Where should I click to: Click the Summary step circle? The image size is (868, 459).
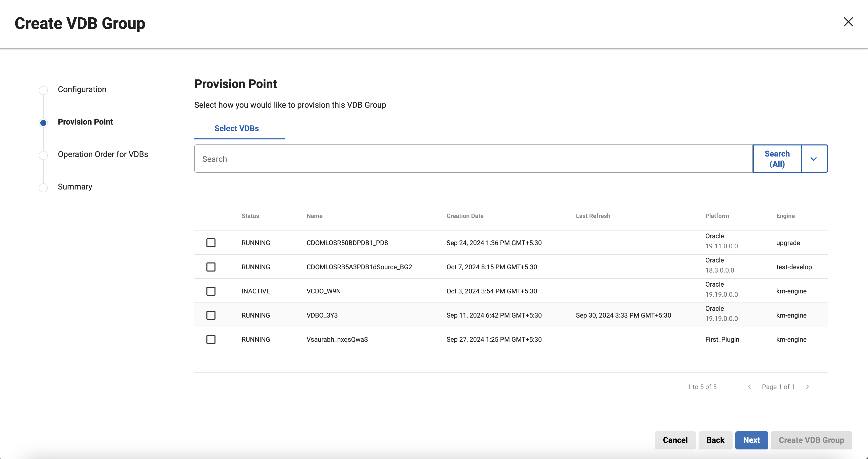[x=43, y=187]
